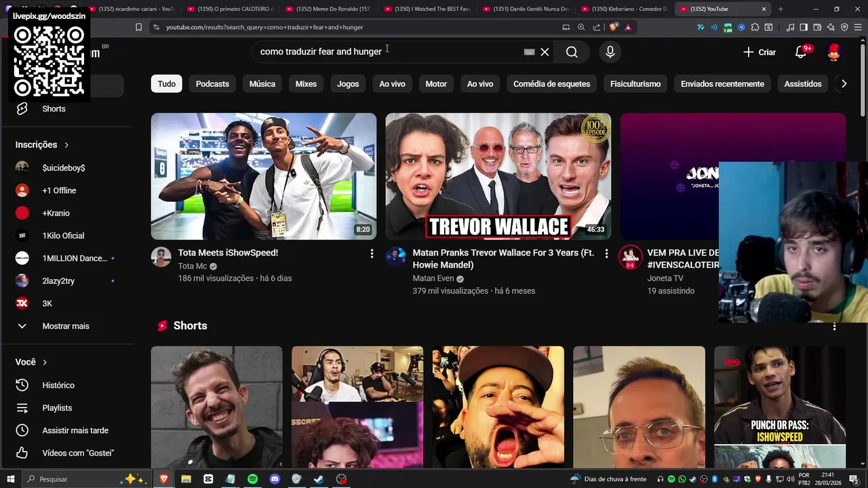Select the Mixes filter chip

[306, 84]
